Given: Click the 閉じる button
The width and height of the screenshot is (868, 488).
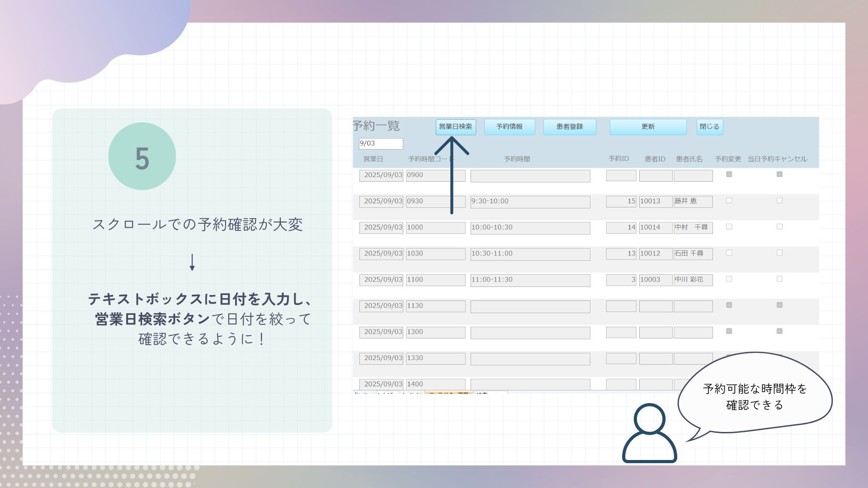Looking at the screenshot, I should click(709, 127).
